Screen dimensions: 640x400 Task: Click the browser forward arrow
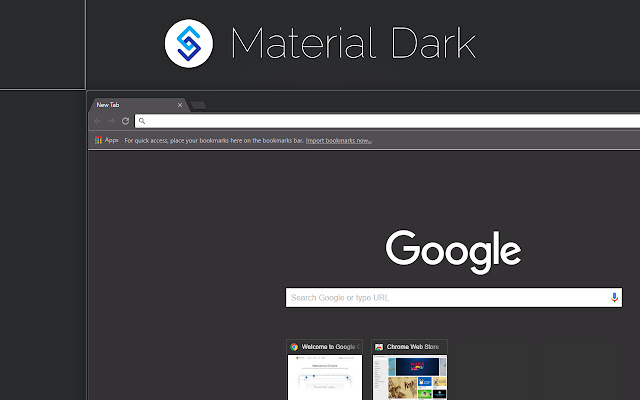111,121
